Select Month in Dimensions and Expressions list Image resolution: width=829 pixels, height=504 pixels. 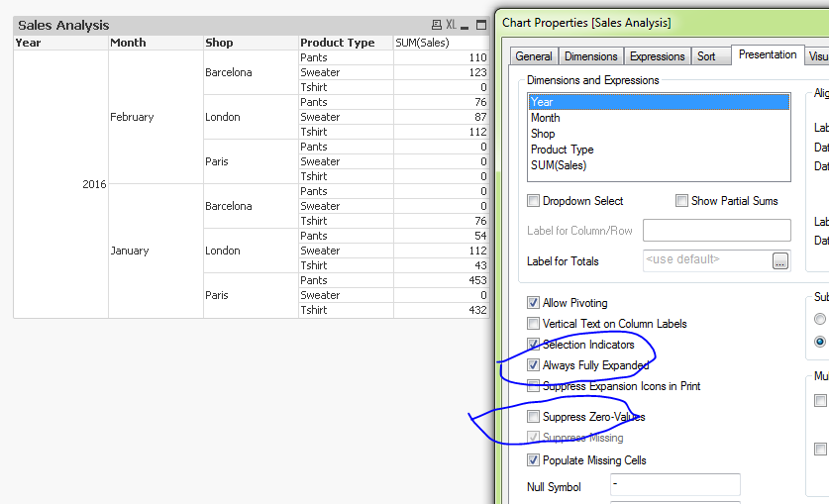(546, 118)
